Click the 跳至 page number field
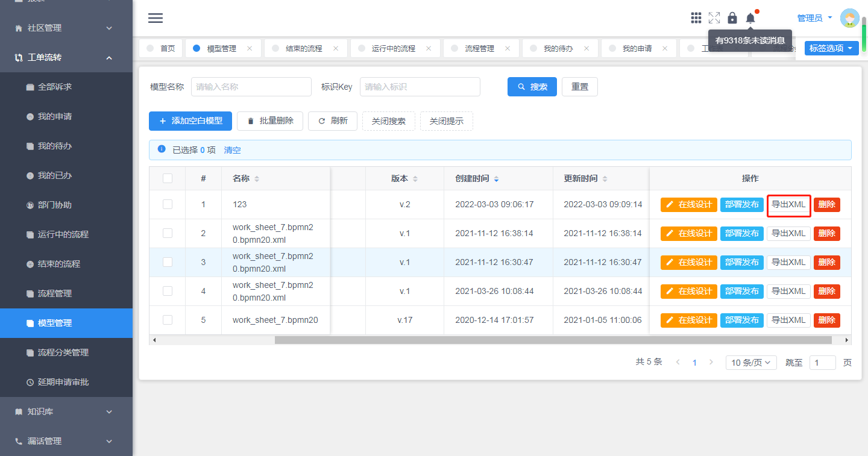Viewport: 868px width, 456px height. 823,363
